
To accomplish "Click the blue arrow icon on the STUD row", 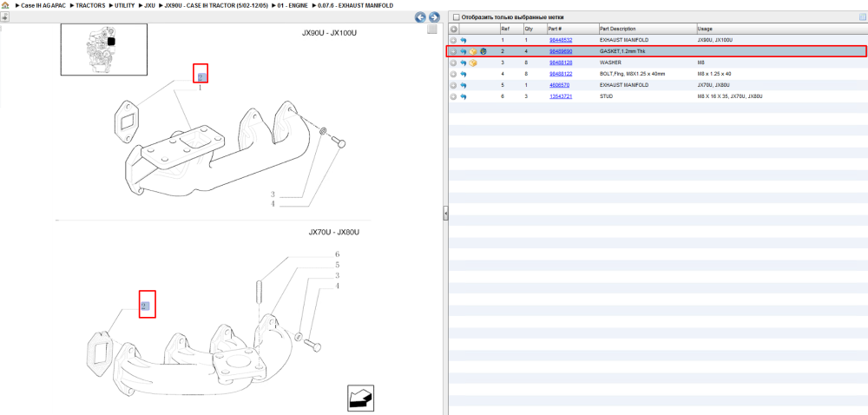I will tap(464, 96).
